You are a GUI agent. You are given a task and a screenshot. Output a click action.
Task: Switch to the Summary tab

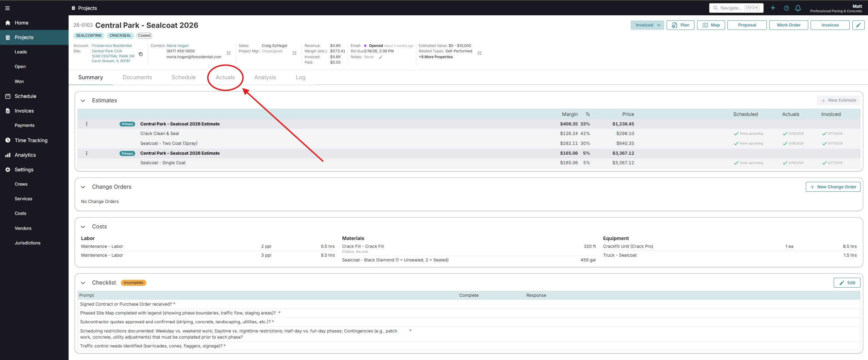coord(91,78)
